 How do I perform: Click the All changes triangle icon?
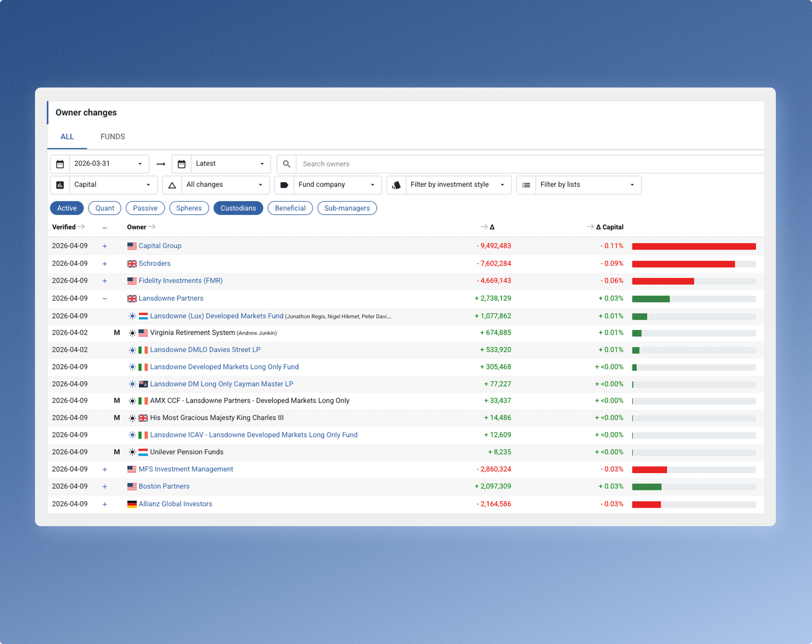tap(172, 185)
